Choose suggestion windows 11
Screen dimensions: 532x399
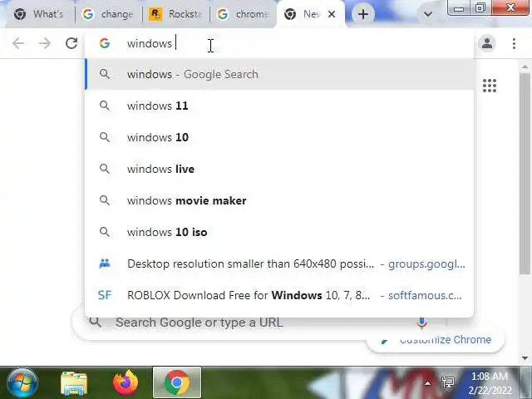[279, 106]
